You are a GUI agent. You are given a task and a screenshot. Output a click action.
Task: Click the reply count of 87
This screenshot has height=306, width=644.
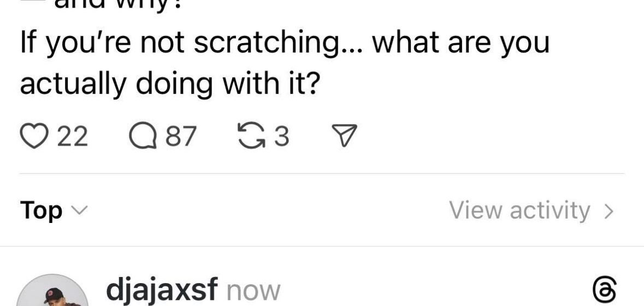[180, 137]
